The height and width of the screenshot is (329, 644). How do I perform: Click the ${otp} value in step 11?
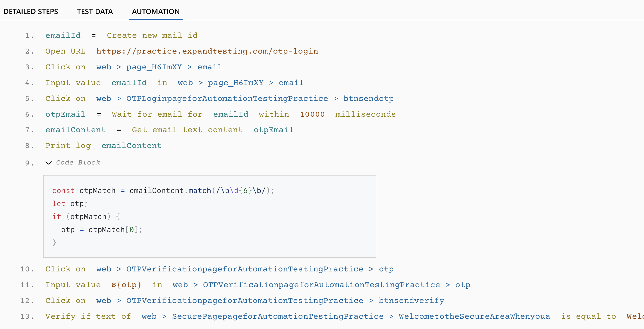126,285
